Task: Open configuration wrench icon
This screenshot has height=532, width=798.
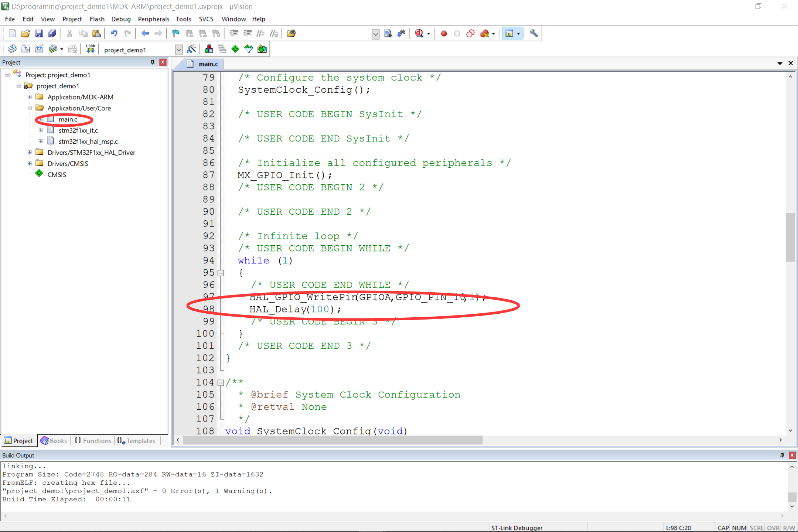Action: pyautogui.click(x=533, y=34)
